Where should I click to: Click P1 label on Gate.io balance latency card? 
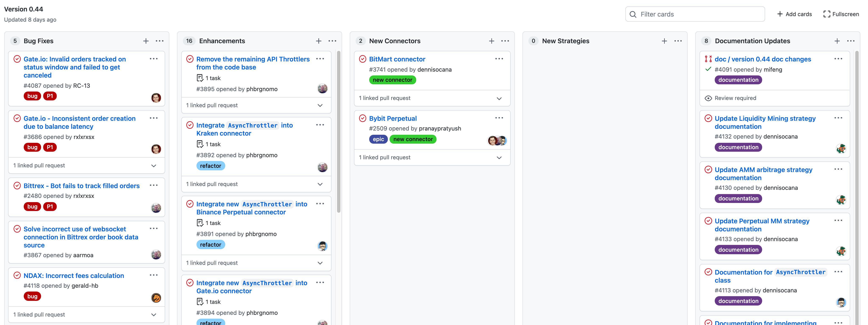point(50,147)
